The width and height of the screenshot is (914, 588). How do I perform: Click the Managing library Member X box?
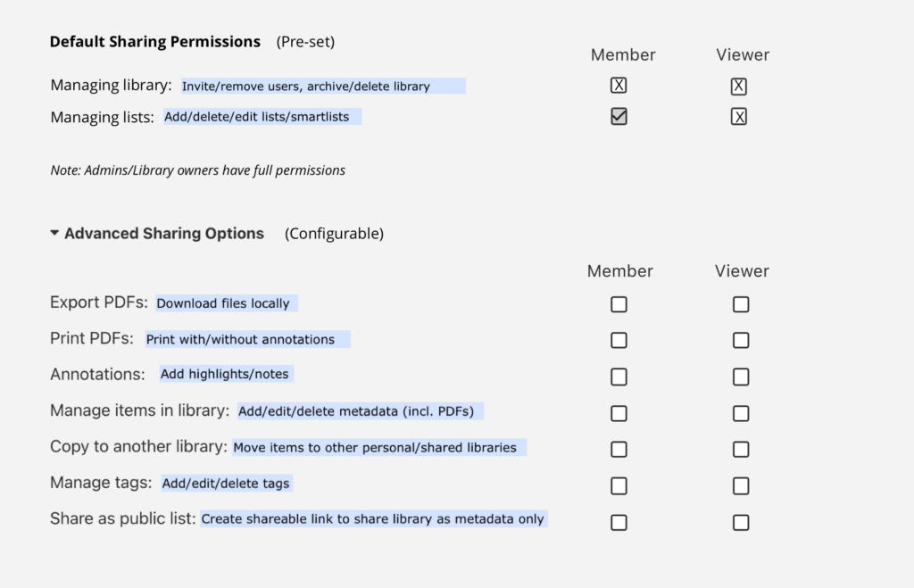coord(619,86)
